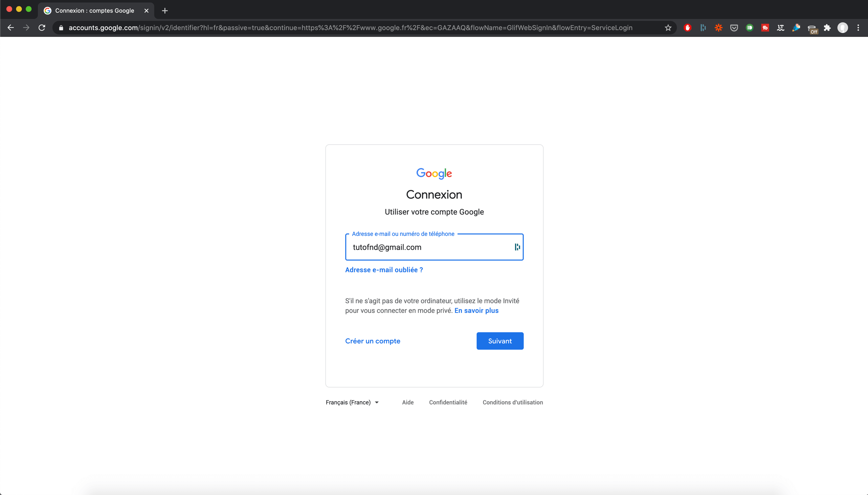Toggle the extension showing the Off badge
This screenshot has width=868, height=495.
(x=812, y=29)
